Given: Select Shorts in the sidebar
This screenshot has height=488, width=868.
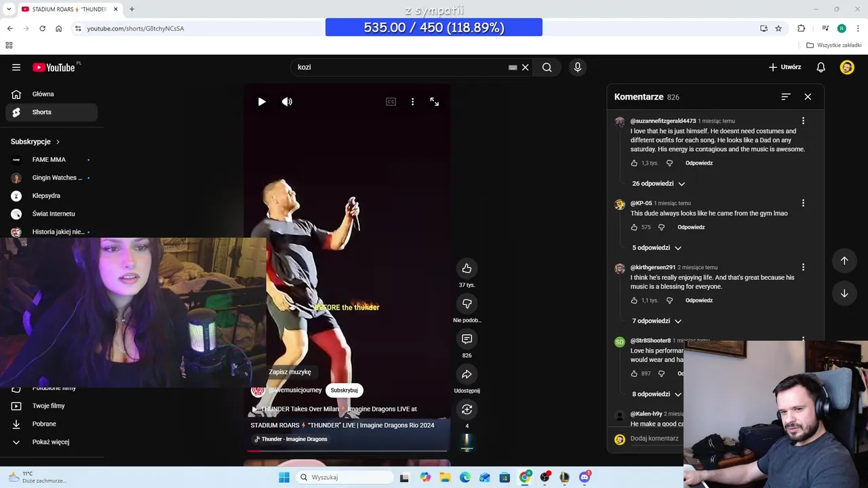Looking at the screenshot, I should 52,113.
